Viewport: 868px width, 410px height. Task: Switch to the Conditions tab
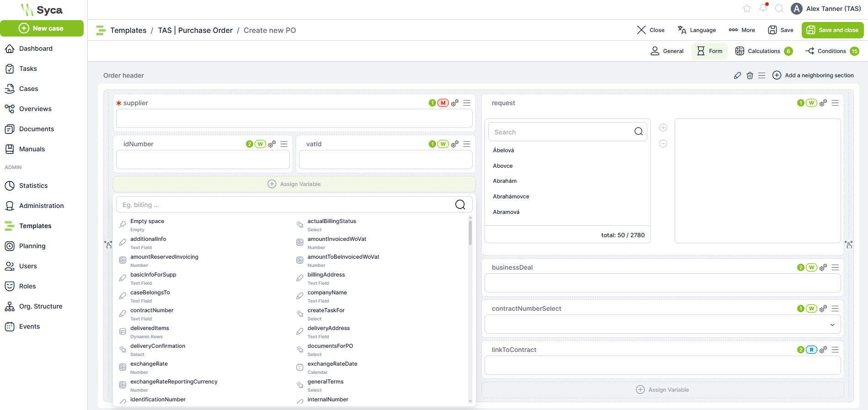pyautogui.click(x=831, y=51)
